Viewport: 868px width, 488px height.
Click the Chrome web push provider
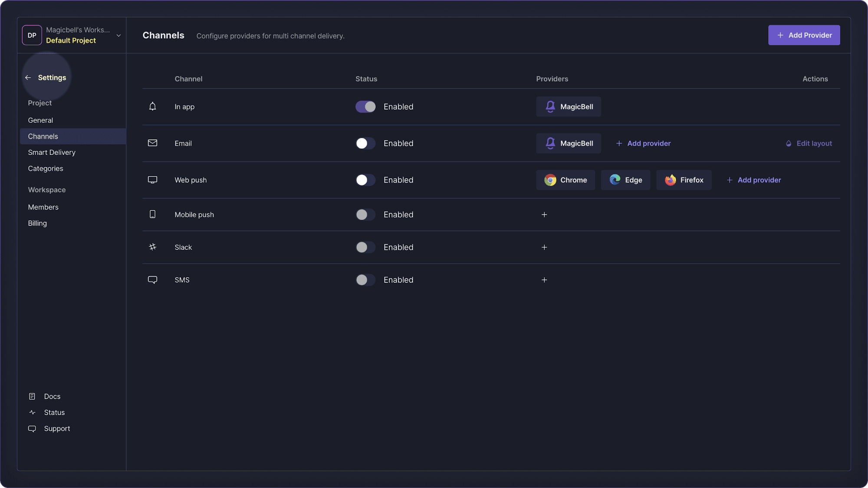click(565, 180)
